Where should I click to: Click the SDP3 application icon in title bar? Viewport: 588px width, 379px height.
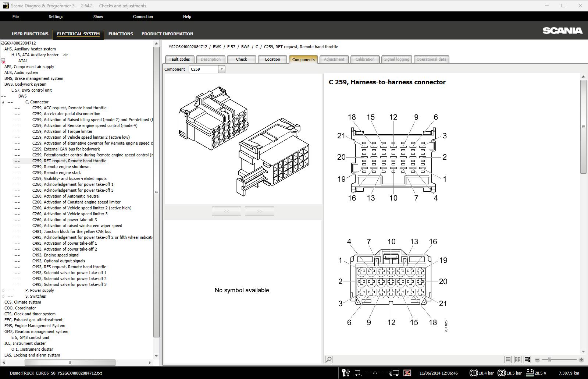6,6
